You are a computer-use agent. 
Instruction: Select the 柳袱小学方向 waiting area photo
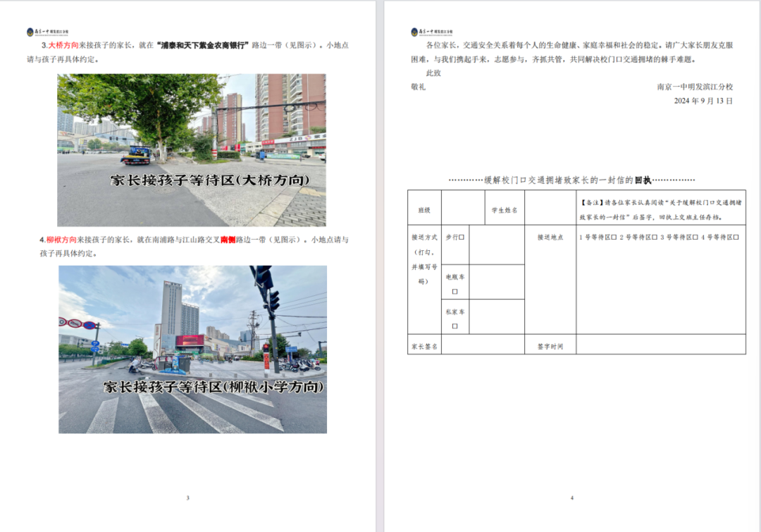click(192, 349)
